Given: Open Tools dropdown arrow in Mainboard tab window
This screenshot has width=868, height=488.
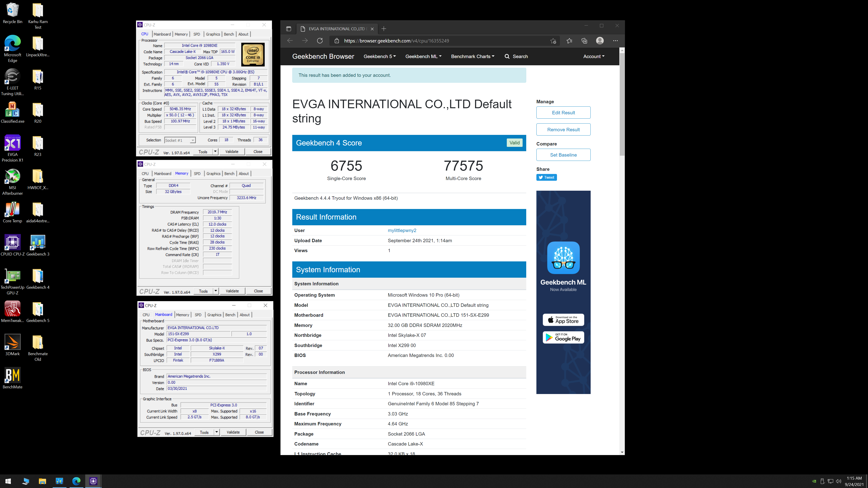Looking at the screenshot, I should coord(217,432).
